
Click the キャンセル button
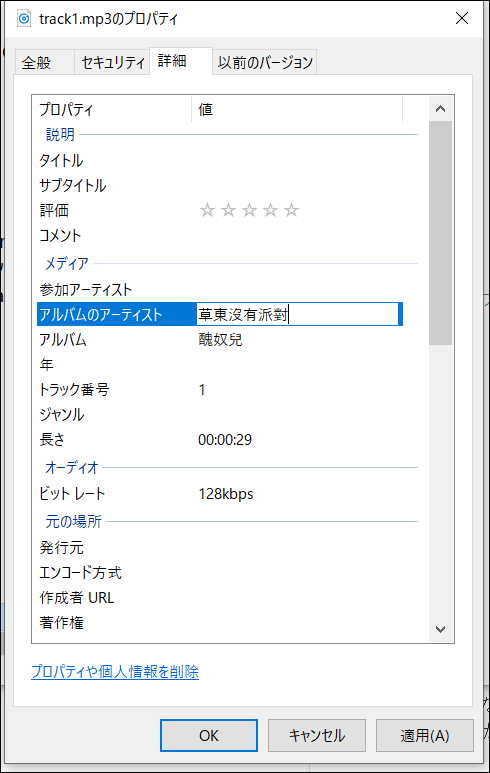coord(316,736)
